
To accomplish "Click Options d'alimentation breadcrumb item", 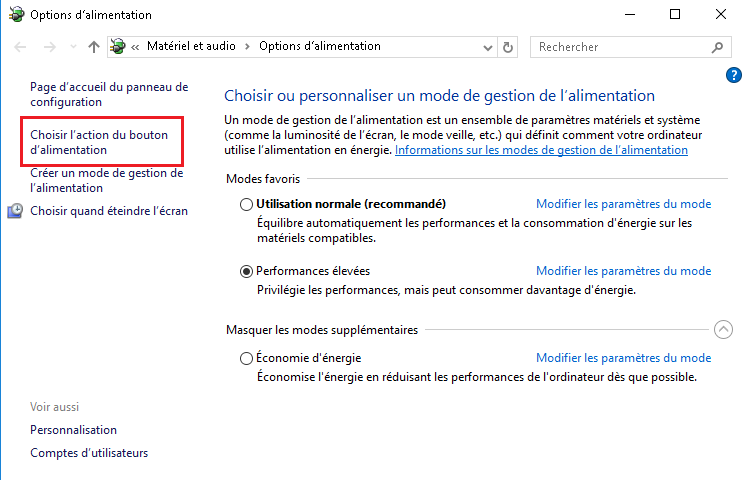I will [x=320, y=46].
